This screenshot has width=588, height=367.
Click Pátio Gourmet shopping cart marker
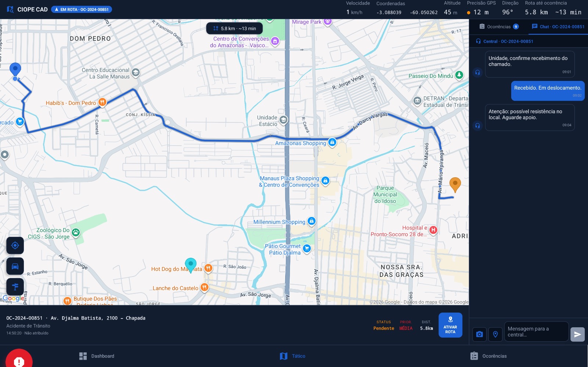(x=306, y=249)
